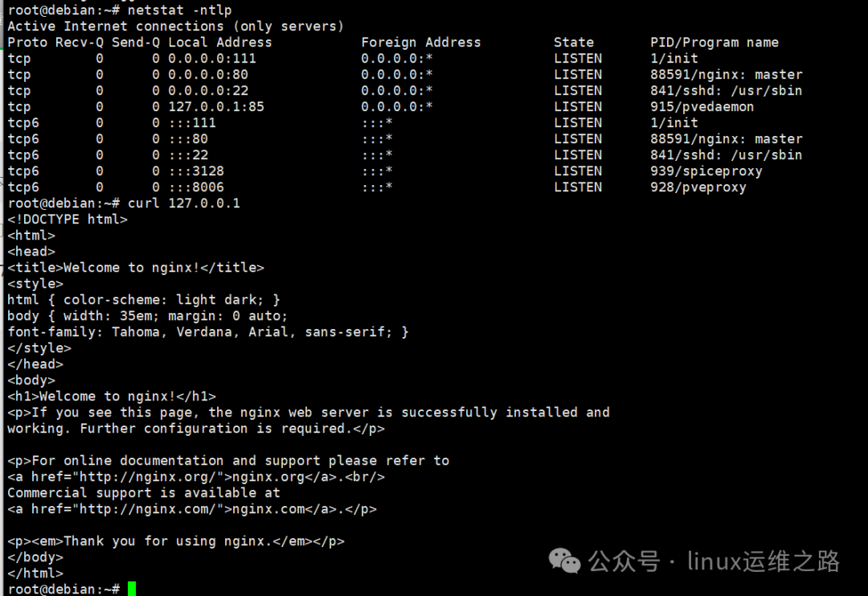
Task: Click the 127.0.0.1:85 local address
Action: 215,107
